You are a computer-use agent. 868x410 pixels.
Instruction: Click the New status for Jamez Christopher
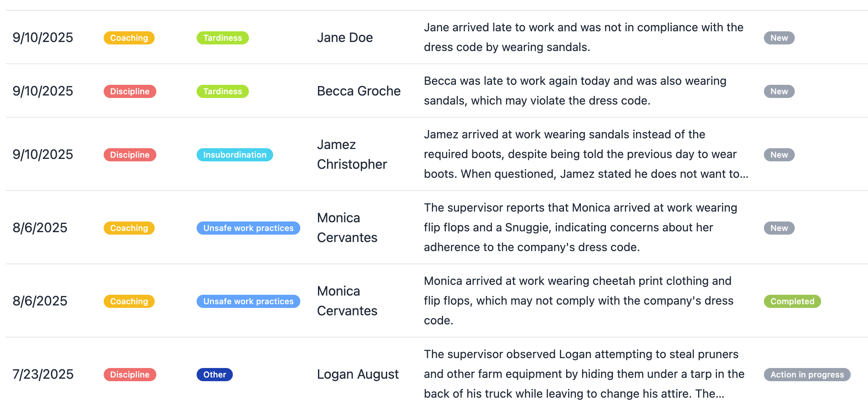[779, 155]
